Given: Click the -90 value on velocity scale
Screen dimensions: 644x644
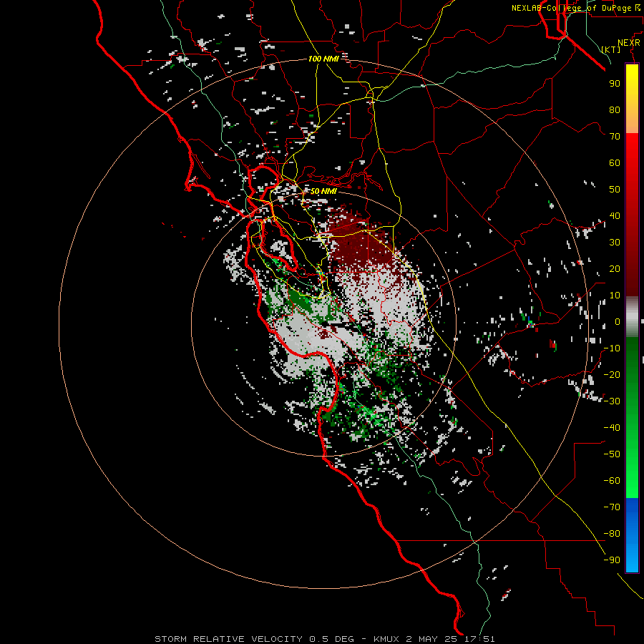Looking at the screenshot, I should tap(612, 560).
